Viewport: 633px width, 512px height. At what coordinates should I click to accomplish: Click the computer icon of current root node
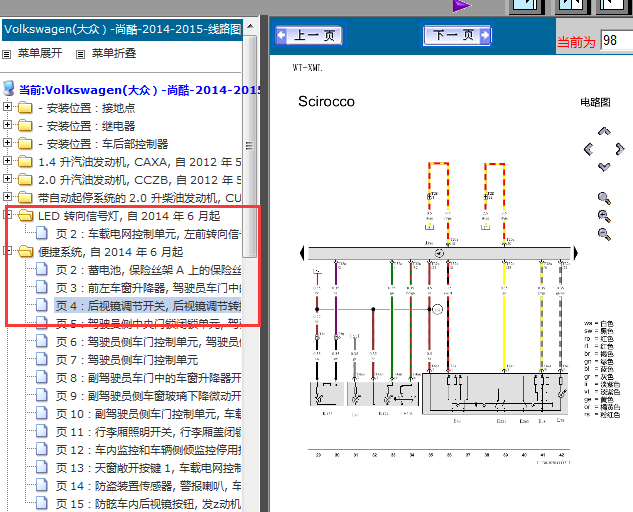(8, 88)
